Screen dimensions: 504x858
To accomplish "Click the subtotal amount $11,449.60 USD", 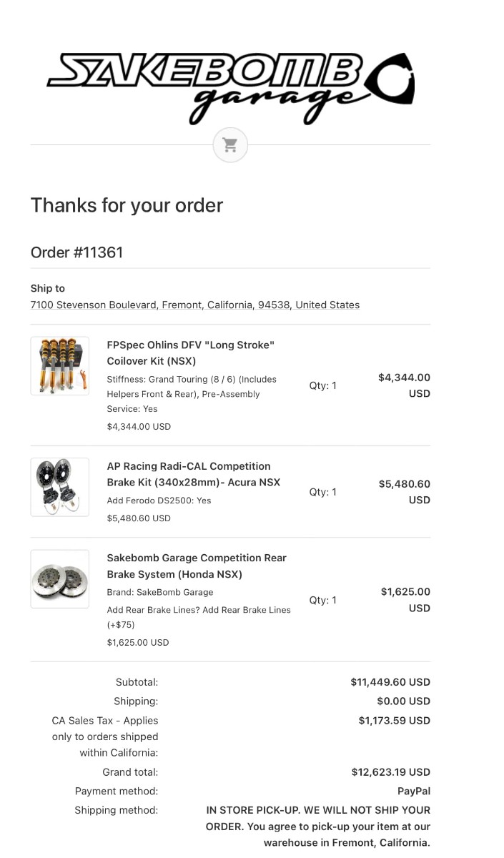I will (x=390, y=682).
